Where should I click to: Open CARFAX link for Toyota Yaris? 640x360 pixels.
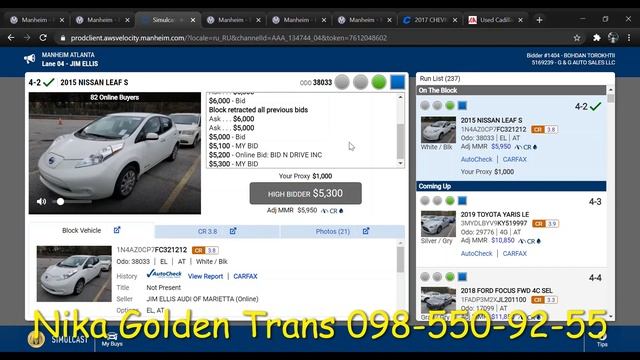(x=514, y=253)
